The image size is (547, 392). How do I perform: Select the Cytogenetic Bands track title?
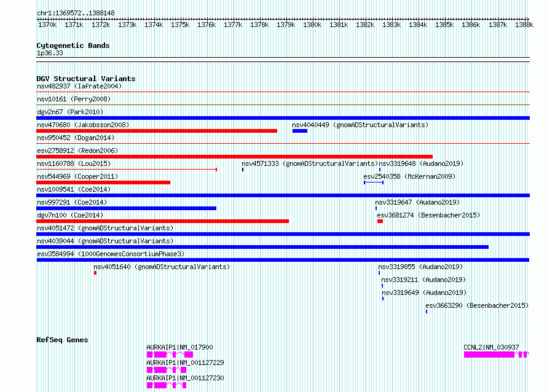pyautogui.click(x=73, y=45)
